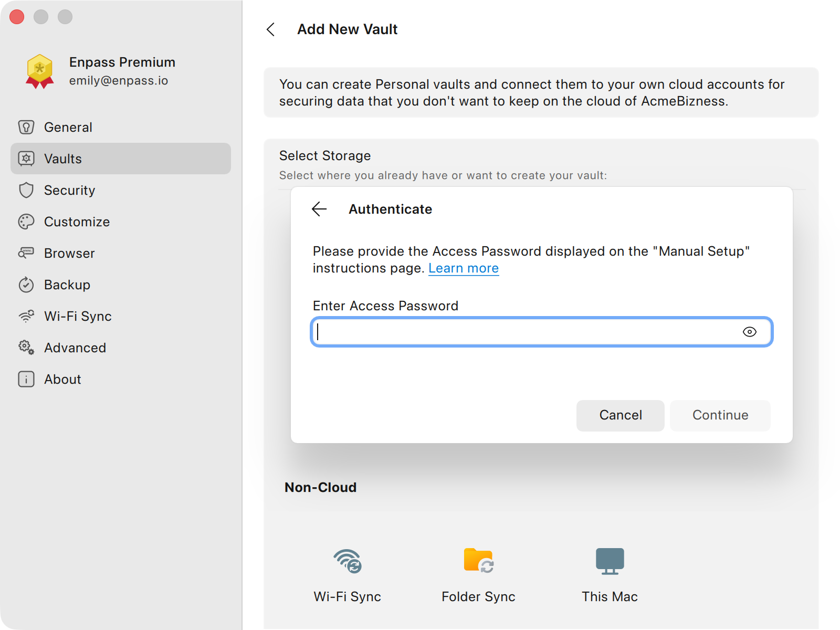Open the Wi-Fi Sync label in sidebar
840x630 pixels.
(78, 316)
